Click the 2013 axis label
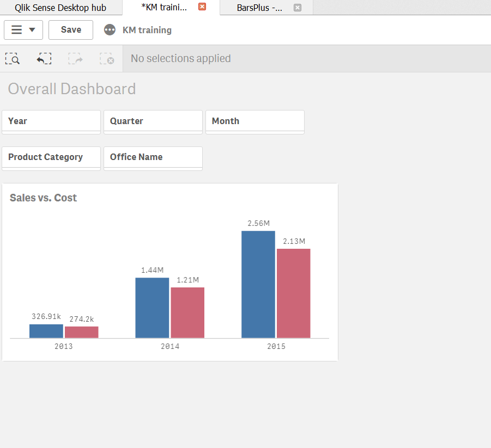491x448 pixels. pyautogui.click(x=64, y=346)
